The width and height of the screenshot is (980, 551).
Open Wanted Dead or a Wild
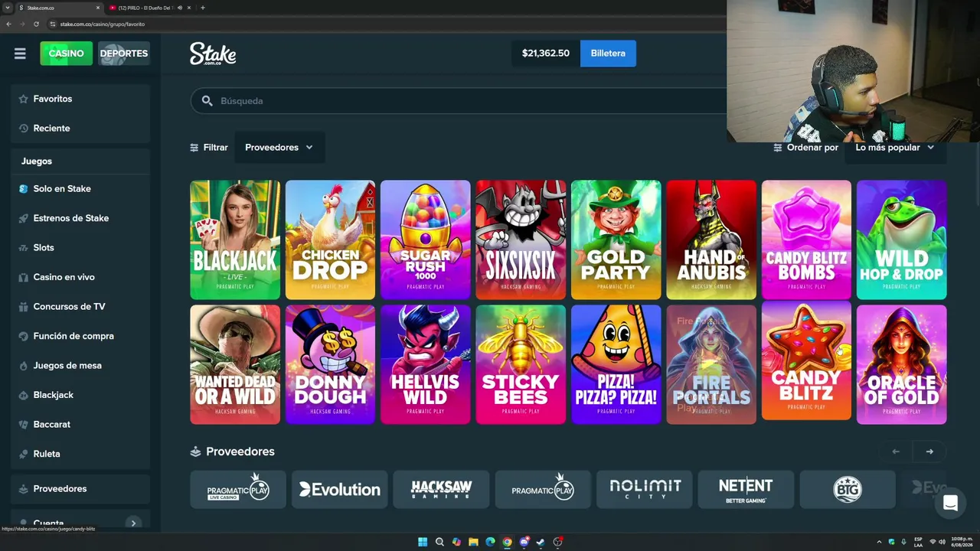[235, 364]
